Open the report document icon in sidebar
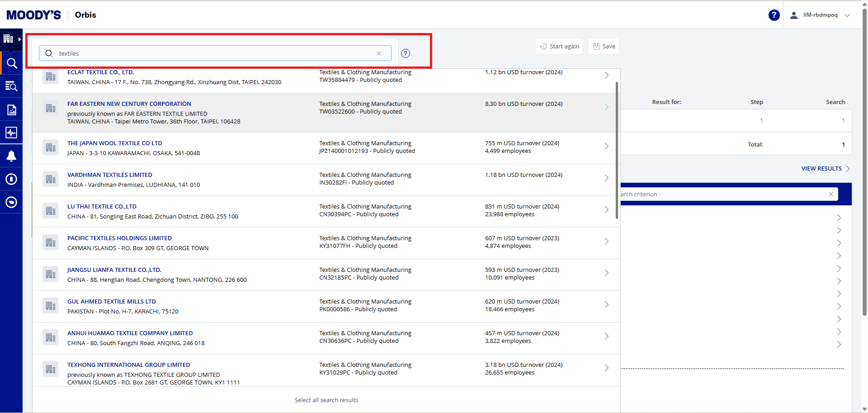The width and height of the screenshot is (868, 413). (x=12, y=110)
